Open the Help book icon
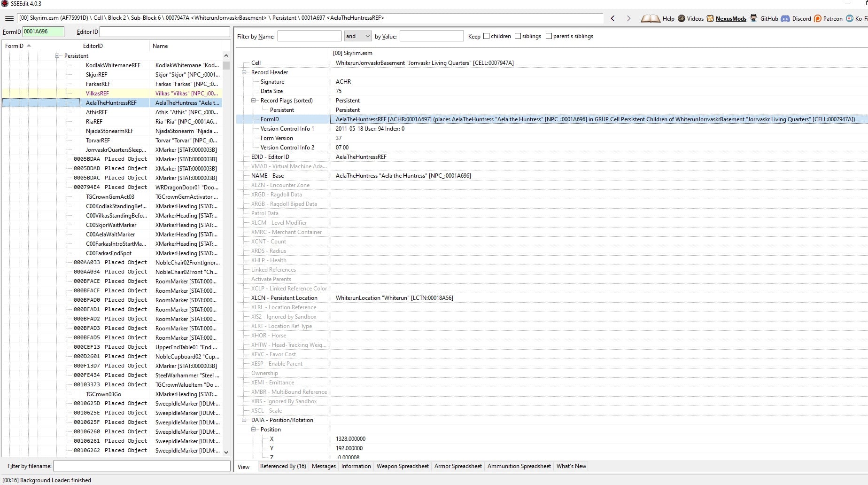Viewport: 868px width, 485px height. tap(651, 18)
